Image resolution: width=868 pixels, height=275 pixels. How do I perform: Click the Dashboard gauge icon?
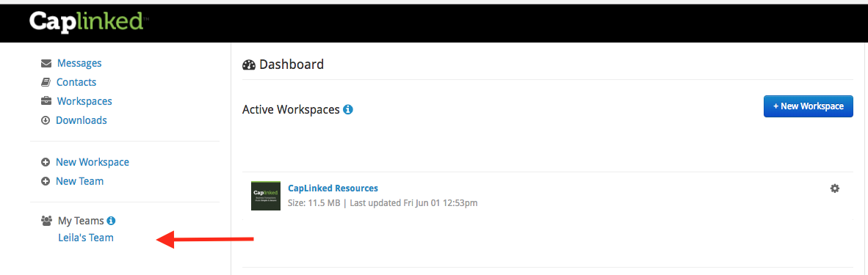[x=249, y=65]
